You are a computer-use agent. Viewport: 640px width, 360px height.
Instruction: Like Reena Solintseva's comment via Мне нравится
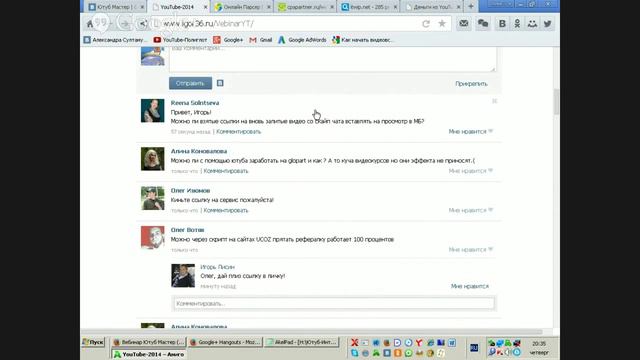click(471, 131)
